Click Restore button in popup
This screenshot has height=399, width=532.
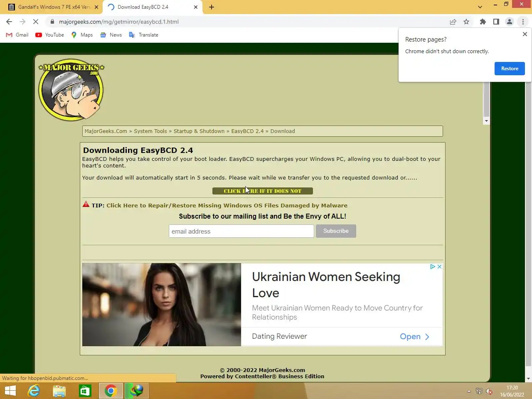pos(510,69)
